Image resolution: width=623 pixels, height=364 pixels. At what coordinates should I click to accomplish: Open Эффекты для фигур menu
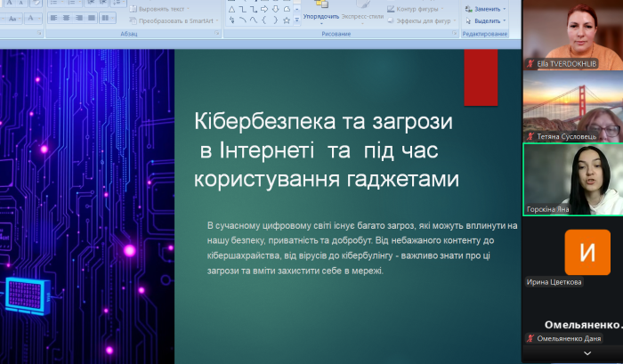tap(423, 20)
